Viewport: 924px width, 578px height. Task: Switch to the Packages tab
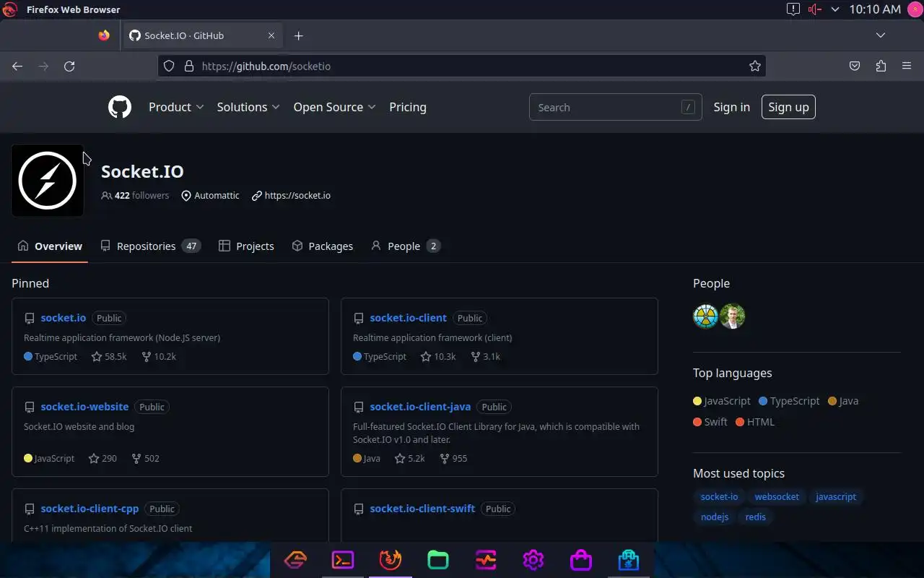[x=322, y=246]
